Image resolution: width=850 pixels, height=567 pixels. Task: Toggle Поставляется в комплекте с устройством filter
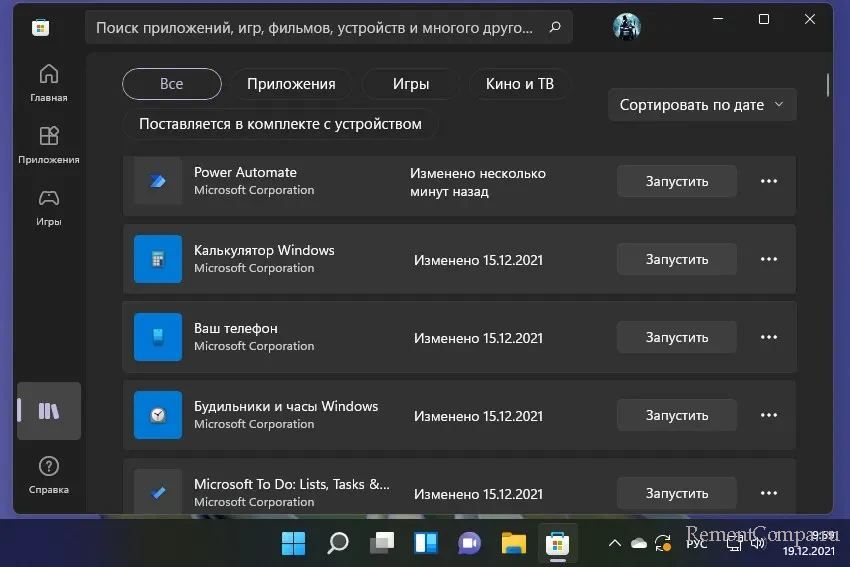[280, 124]
